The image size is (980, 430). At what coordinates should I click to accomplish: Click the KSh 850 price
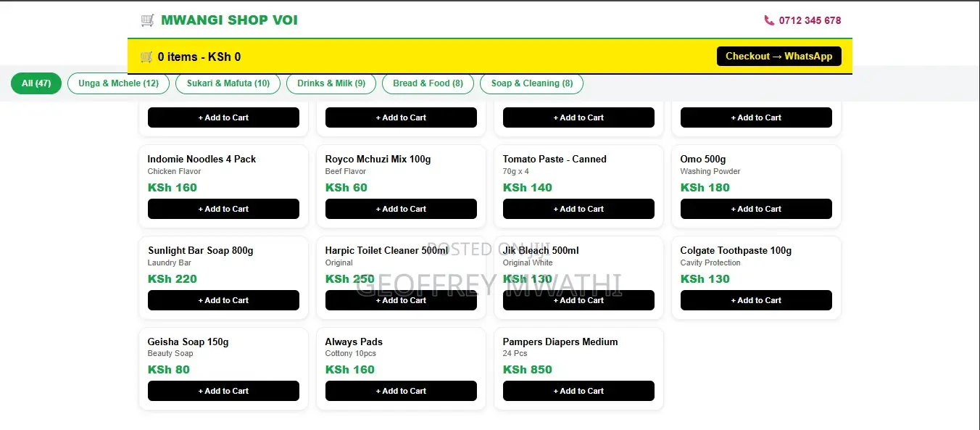528,370
